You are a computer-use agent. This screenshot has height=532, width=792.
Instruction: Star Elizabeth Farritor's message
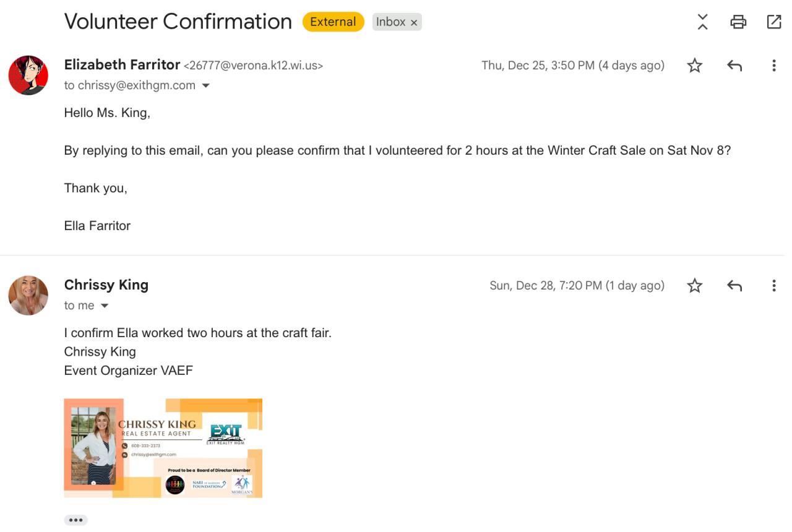(x=695, y=66)
